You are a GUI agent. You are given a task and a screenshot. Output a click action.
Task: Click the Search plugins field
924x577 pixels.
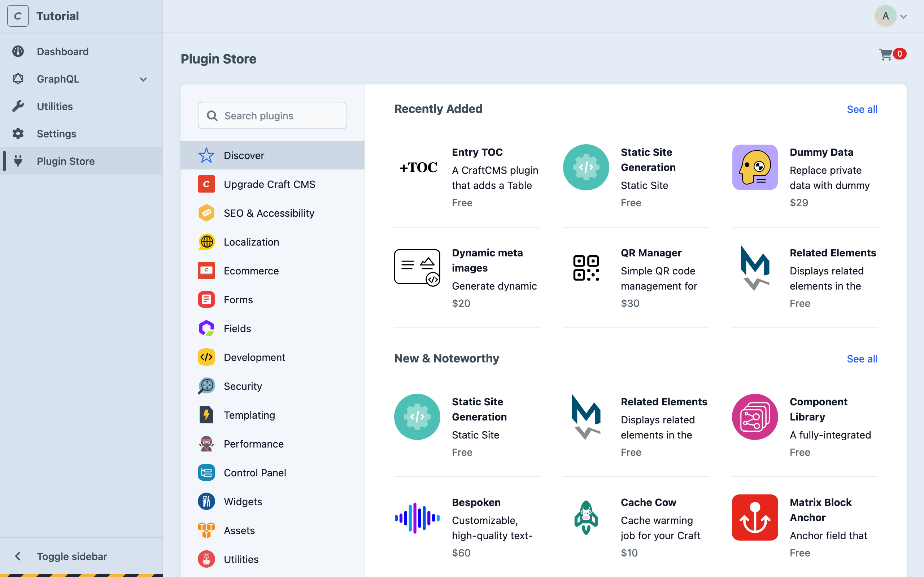coord(272,115)
